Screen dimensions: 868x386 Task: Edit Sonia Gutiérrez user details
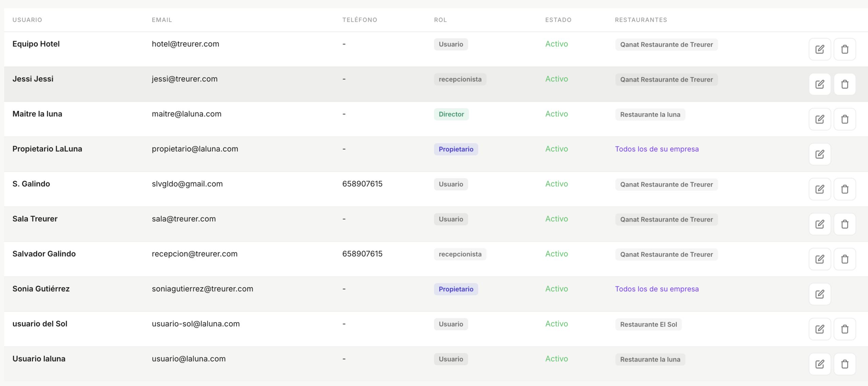point(820,294)
